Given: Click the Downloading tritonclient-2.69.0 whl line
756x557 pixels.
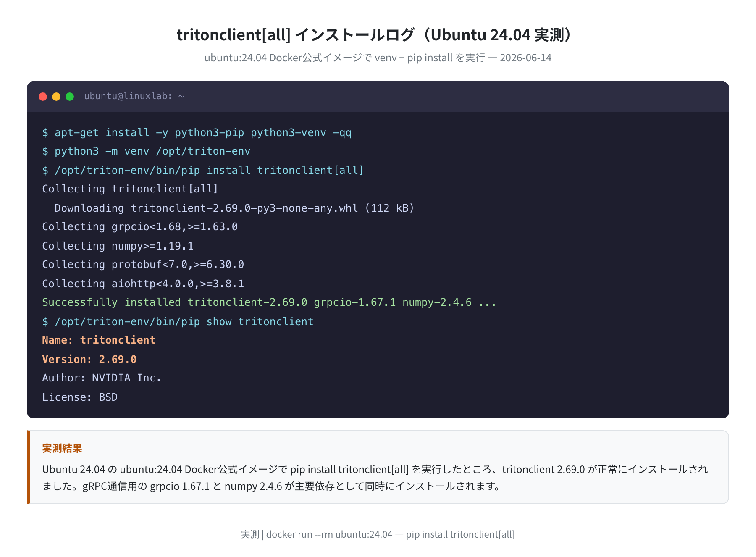Looking at the screenshot, I should [x=234, y=208].
